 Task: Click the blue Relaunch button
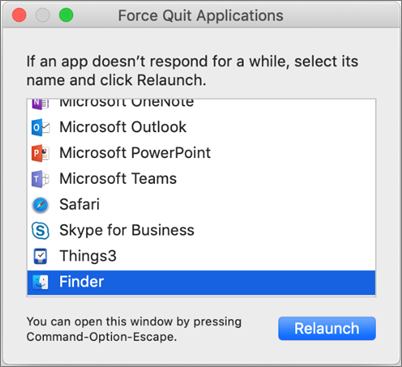tap(327, 328)
